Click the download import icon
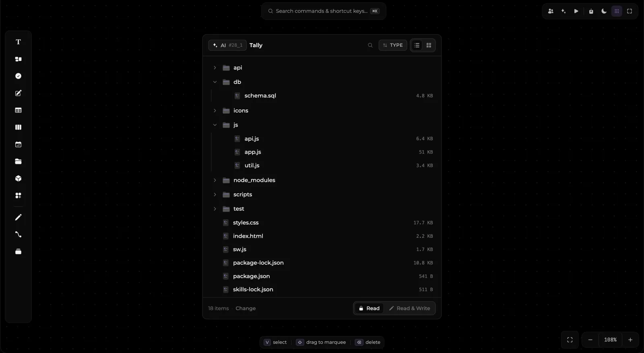This screenshot has width=644, height=353. (591, 11)
